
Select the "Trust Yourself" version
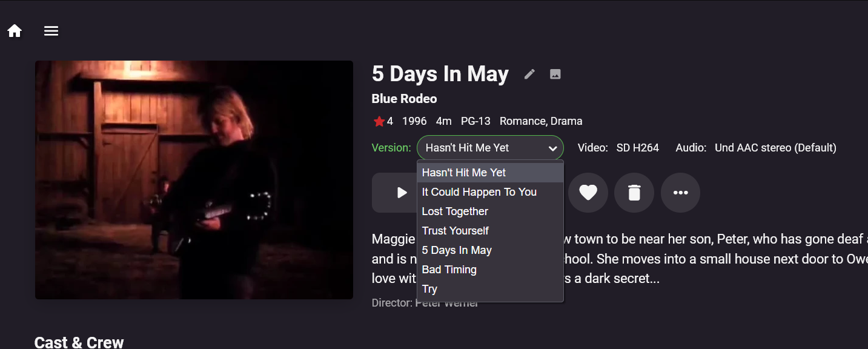(x=456, y=231)
